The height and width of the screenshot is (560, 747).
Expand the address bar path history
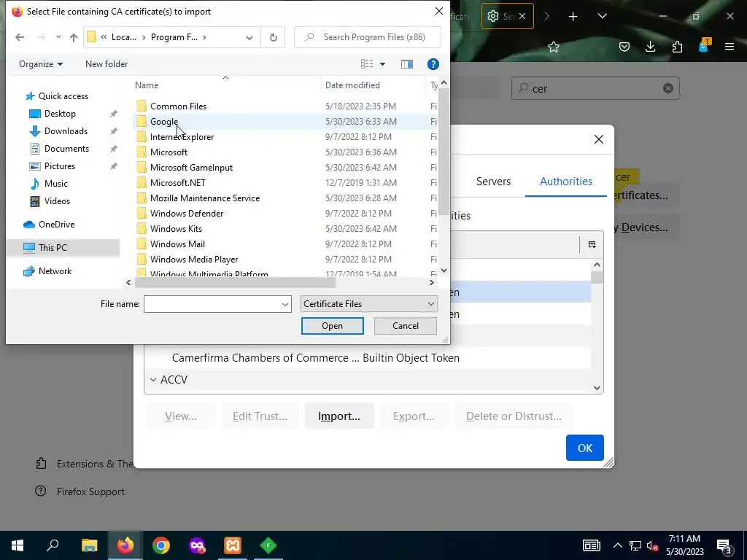249,38
